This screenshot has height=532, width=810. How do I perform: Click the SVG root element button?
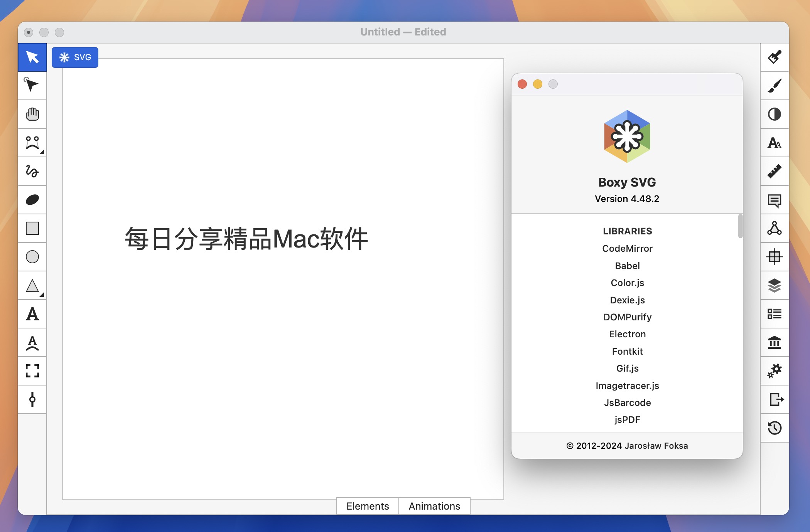pos(75,57)
